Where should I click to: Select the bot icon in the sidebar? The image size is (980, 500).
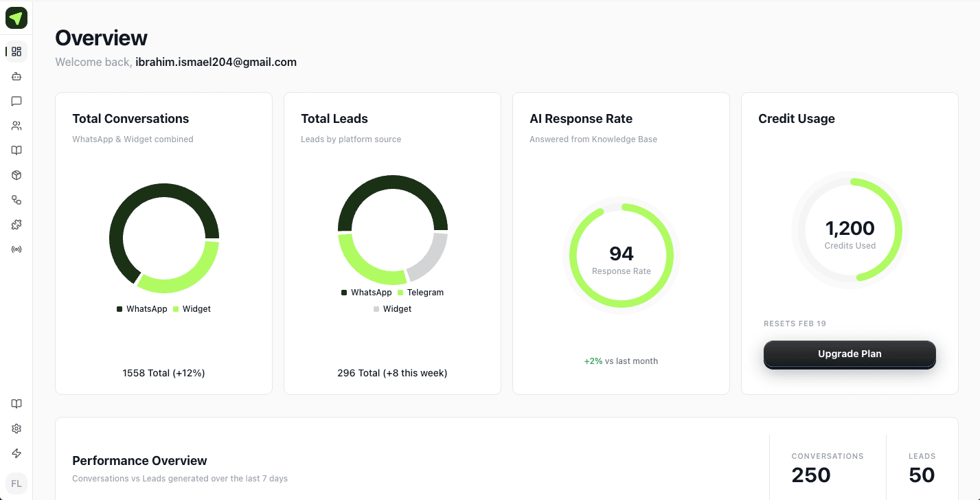(x=16, y=76)
